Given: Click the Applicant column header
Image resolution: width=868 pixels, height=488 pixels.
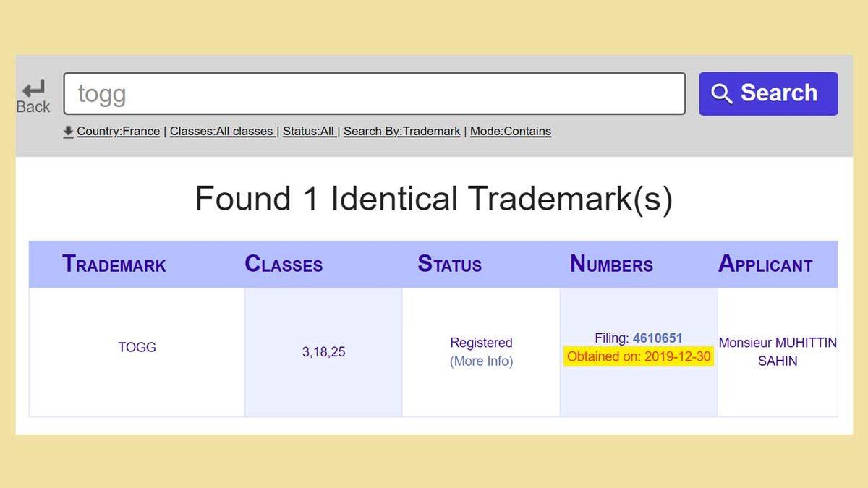Looking at the screenshot, I should [x=765, y=265].
